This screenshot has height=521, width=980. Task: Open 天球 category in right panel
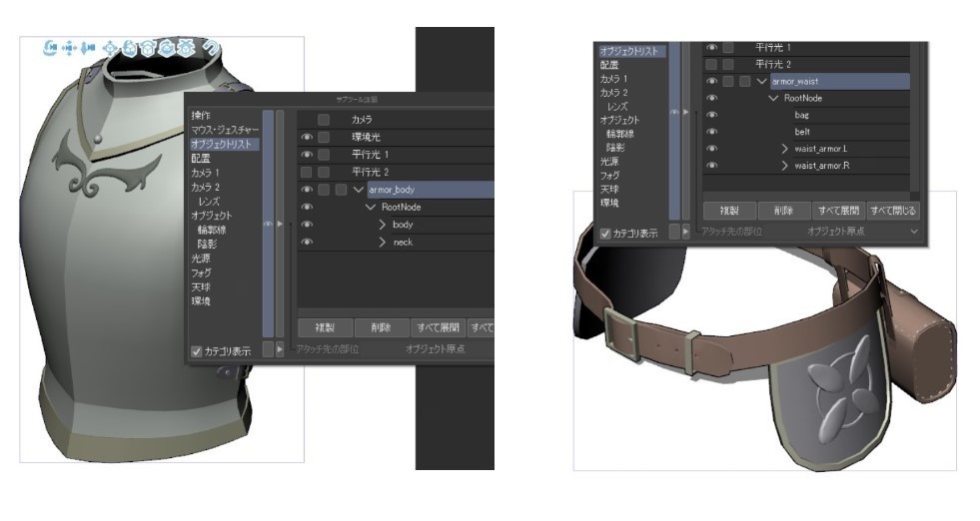[609, 189]
